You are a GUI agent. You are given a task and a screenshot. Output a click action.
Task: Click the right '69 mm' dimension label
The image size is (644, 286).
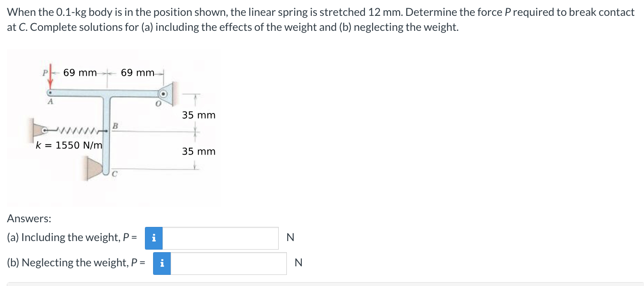click(x=137, y=73)
